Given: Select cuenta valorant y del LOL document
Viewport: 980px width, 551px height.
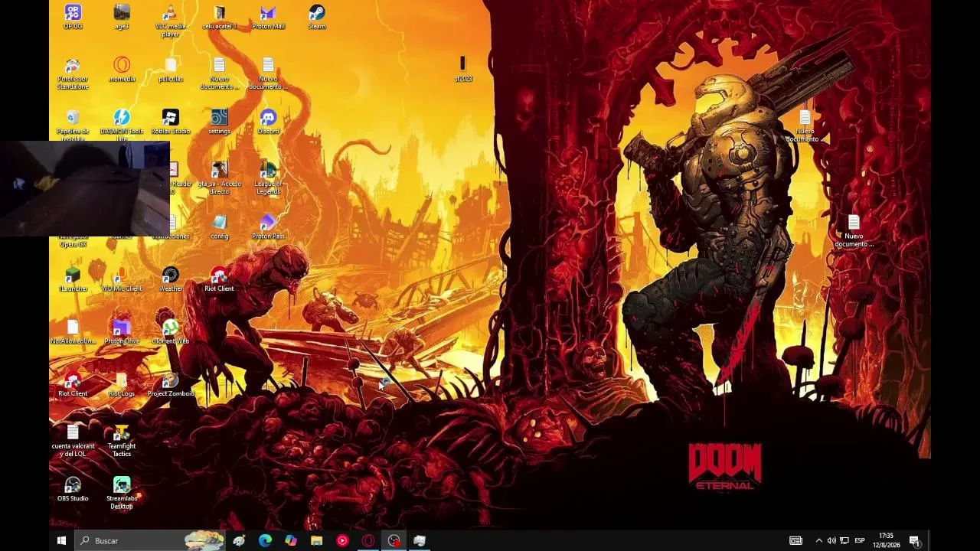Looking at the screenshot, I should 73,441.
